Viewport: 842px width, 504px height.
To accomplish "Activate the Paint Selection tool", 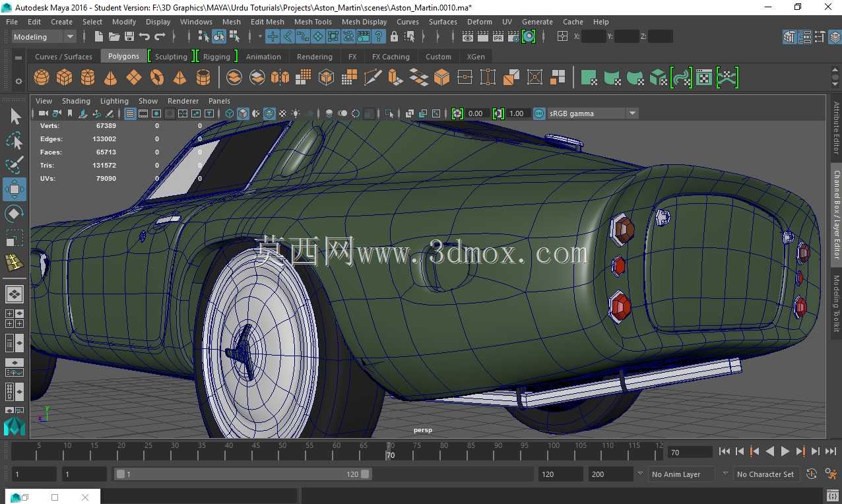I will (15, 165).
